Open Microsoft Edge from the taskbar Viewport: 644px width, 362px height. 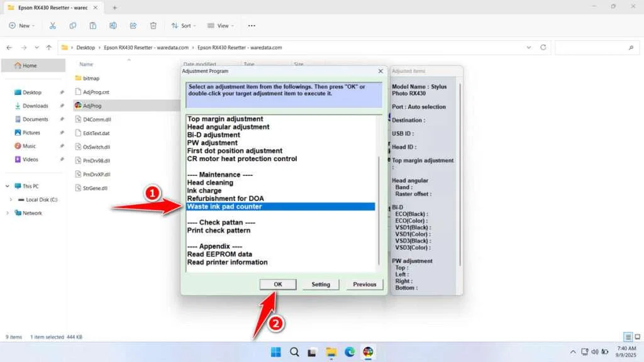[350, 351]
